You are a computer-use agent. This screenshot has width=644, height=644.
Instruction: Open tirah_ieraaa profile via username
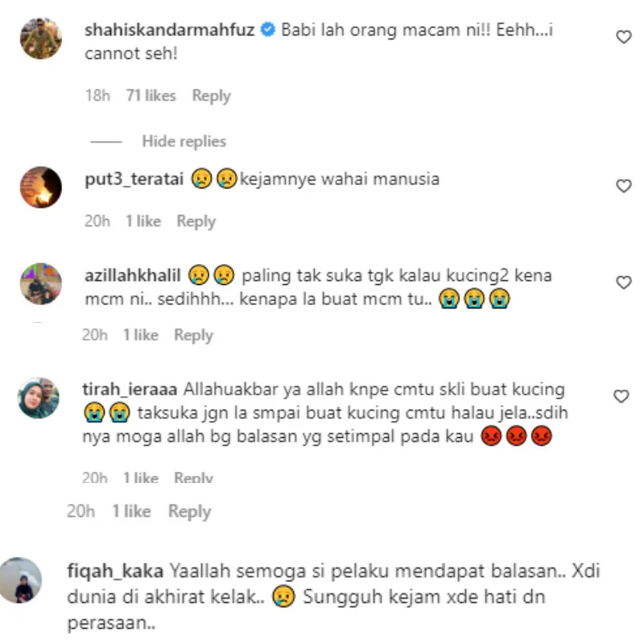[130, 390]
